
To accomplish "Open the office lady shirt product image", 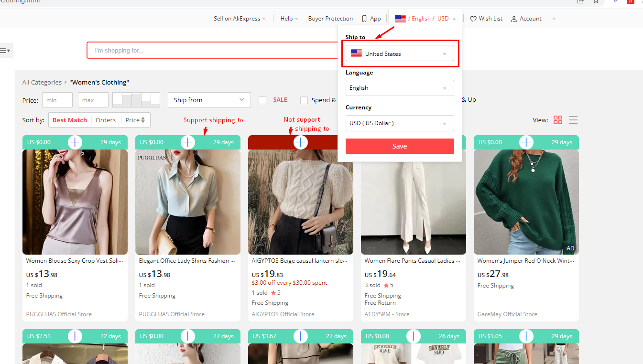I will click(188, 202).
